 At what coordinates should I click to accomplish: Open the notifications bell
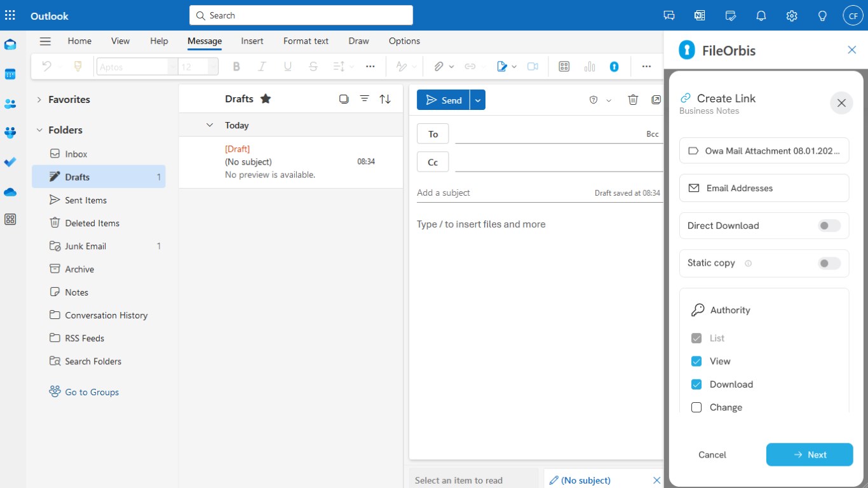pyautogui.click(x=761, y=16)
